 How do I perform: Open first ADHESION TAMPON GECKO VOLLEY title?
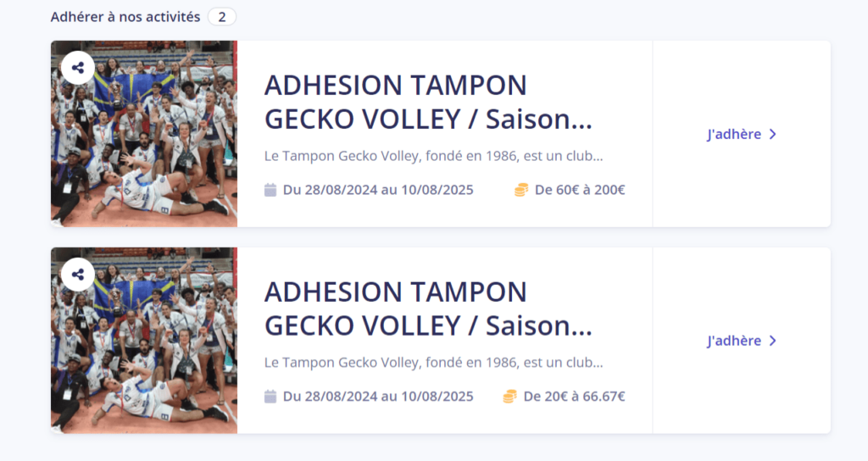coord(428,102)
